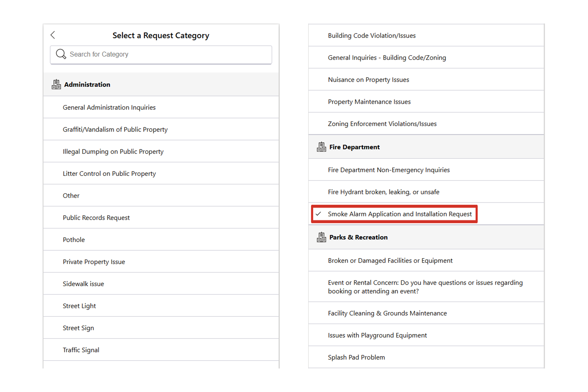Viewport: 588px width, 392px height.
Task: Collapse the Fire Department section header
Action: [426, 147]
